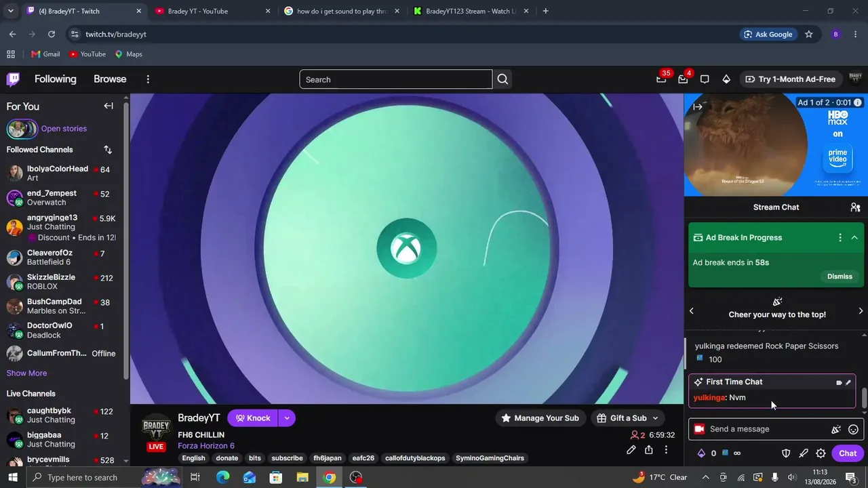
Task: Open the Following page
Action: pyautogui.click(x=56, y=79)
